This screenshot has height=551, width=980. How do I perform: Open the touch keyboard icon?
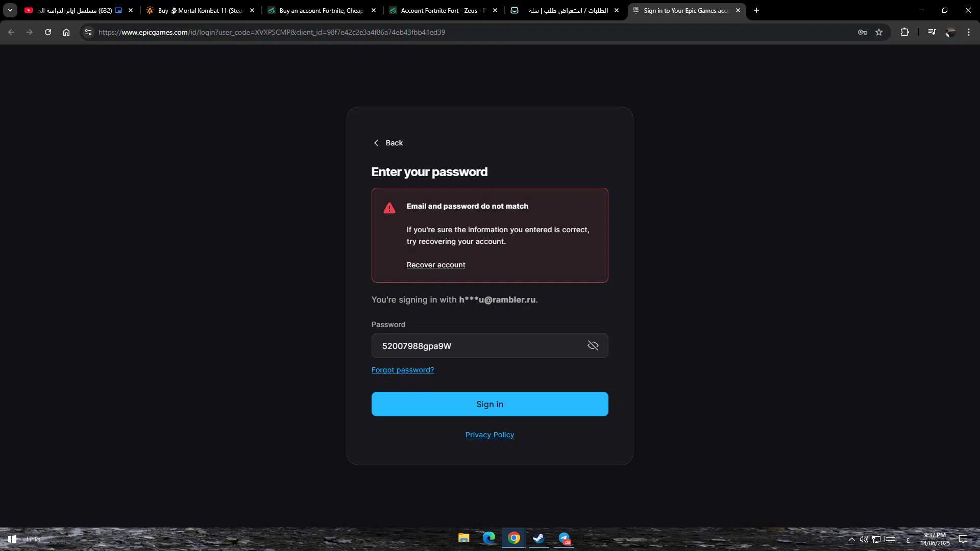tap(891, 539)
